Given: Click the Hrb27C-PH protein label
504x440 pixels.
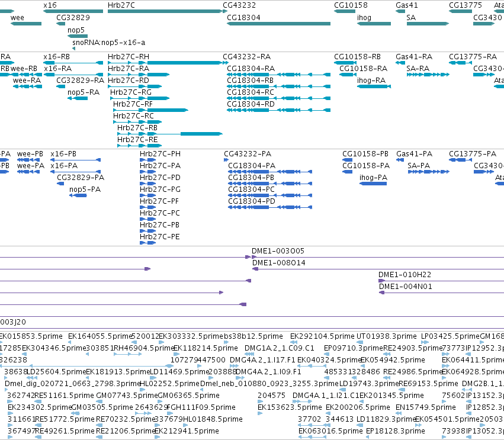Looking at the screenshot, I should tap(160, 154).
